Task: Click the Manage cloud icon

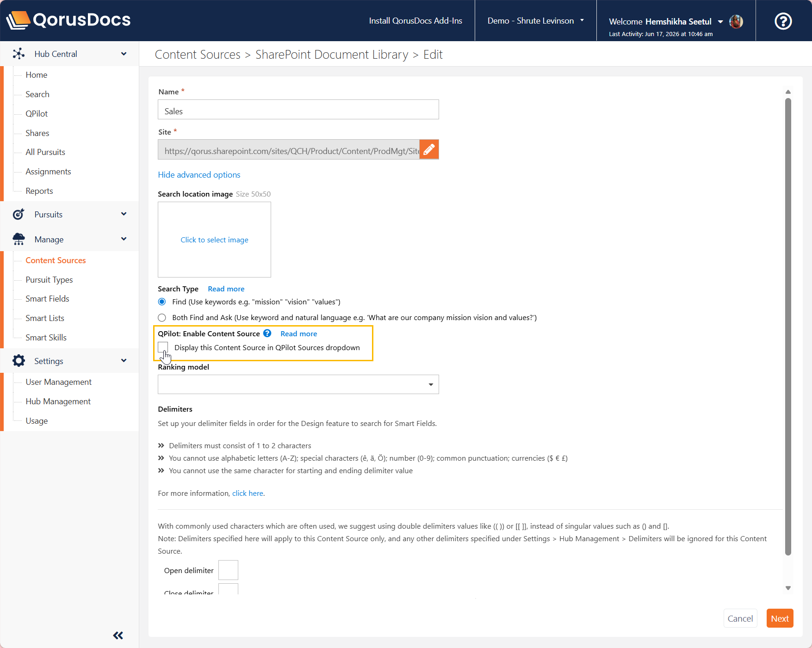Action: pyautogui.click(x=19, y=239)
